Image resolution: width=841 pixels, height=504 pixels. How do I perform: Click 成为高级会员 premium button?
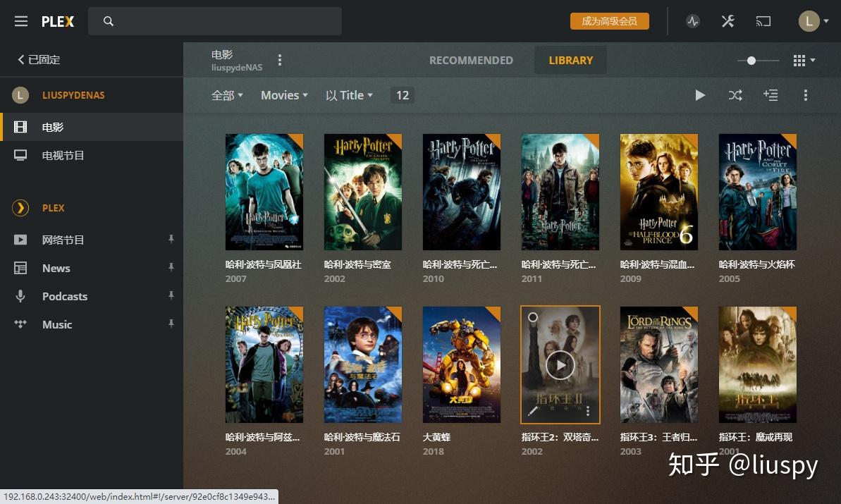coord(609,21)
